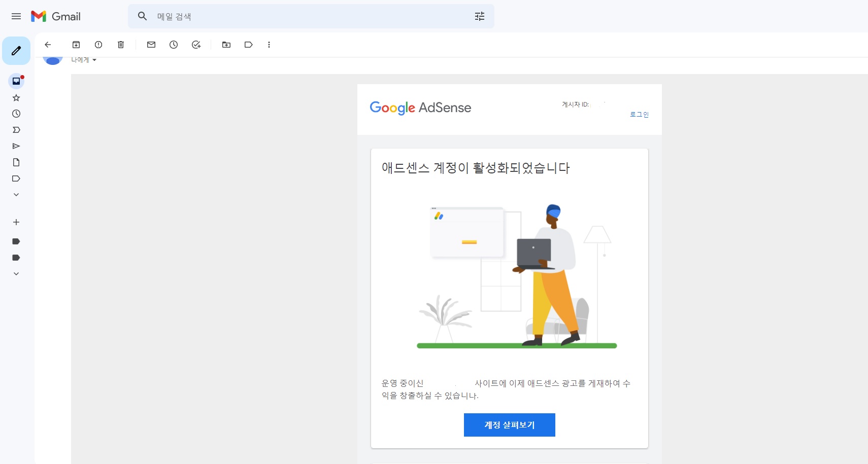This screenshot has height=464, width=868.
Task: Open the Inbox in sidebar
Action: (x=16, y=81)
